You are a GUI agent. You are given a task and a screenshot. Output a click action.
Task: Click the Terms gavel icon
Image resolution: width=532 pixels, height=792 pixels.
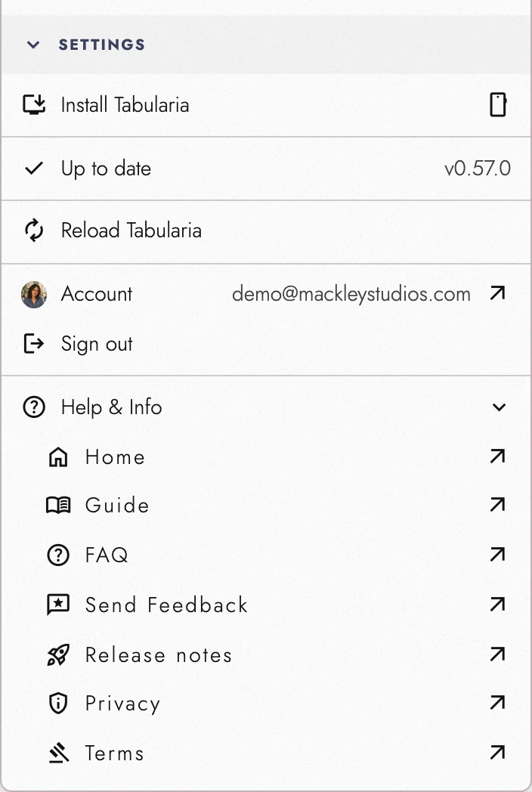[58, 753]
